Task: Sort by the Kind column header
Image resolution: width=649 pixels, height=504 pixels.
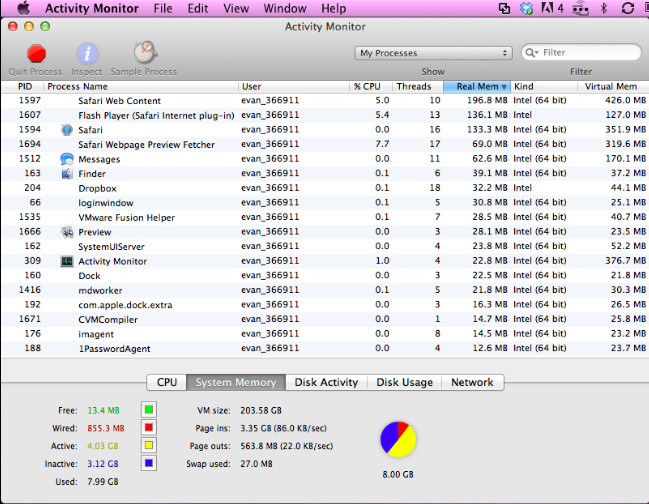Action: click(544, 86)
